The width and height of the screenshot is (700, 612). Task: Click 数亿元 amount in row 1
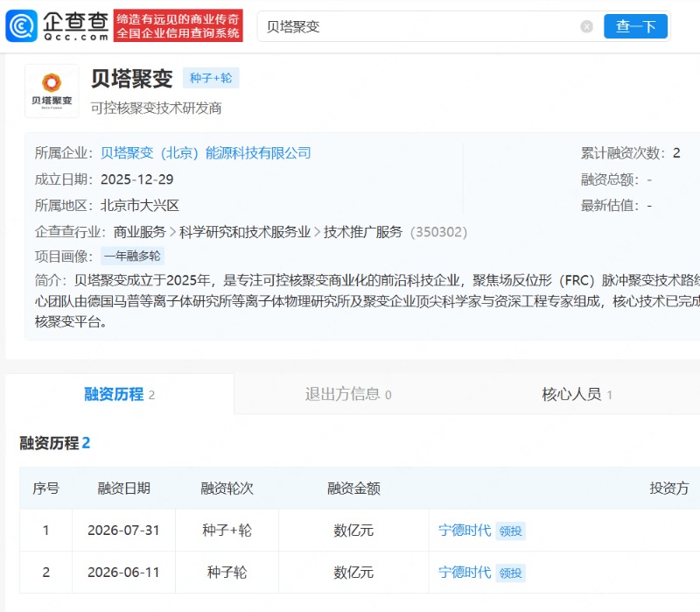click(353, 531)
